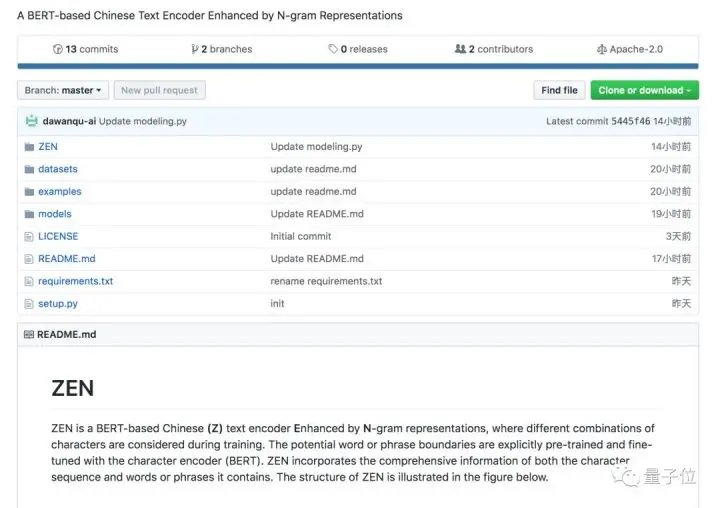This screenshot has width=720, height=508.
Task: Expand the Clone or download menu
Action: pos(644,90)
